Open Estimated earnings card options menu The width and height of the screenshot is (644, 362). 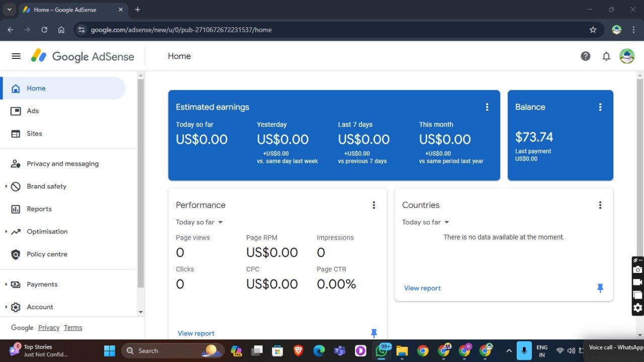487,107
